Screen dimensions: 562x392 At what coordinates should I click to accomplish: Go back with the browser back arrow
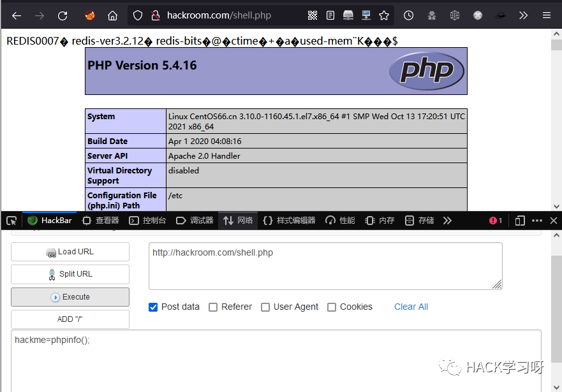point(17,15)
